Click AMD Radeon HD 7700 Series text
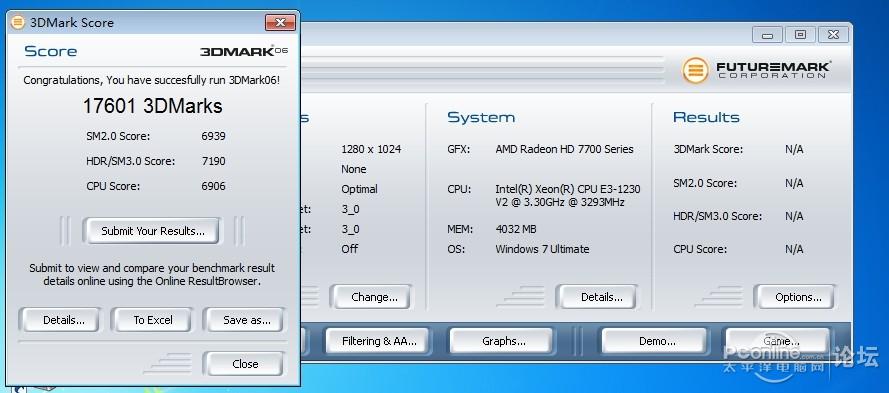Viewport: 889px width, 393px height. pos(564,149)
